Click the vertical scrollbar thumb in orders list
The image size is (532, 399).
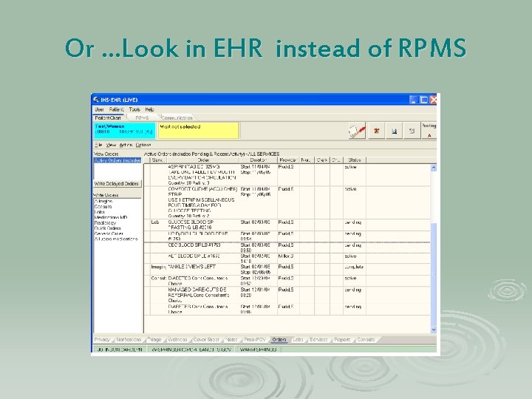click(x=433, y=274)
